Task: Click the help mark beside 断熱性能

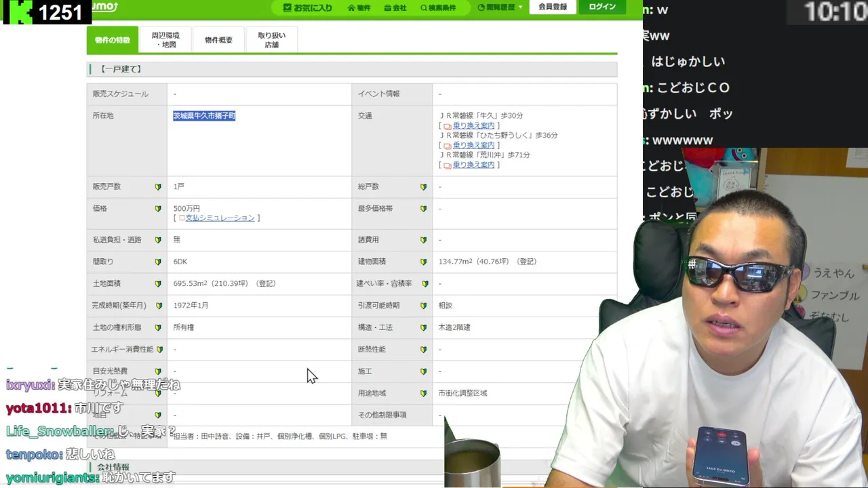Action: [x=423, y=350]
